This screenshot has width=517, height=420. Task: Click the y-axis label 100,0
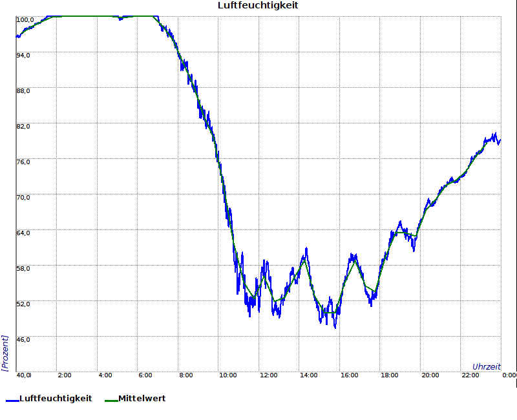pos(25,20)
